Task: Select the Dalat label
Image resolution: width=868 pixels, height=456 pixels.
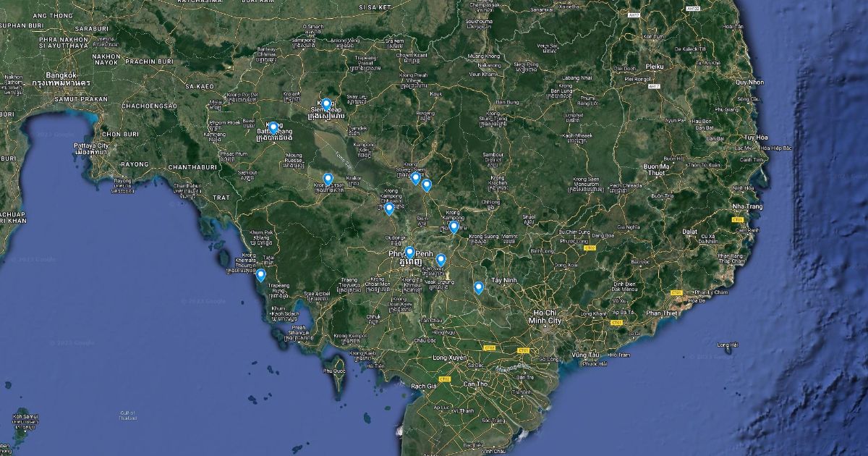Action: coord(689,230)
